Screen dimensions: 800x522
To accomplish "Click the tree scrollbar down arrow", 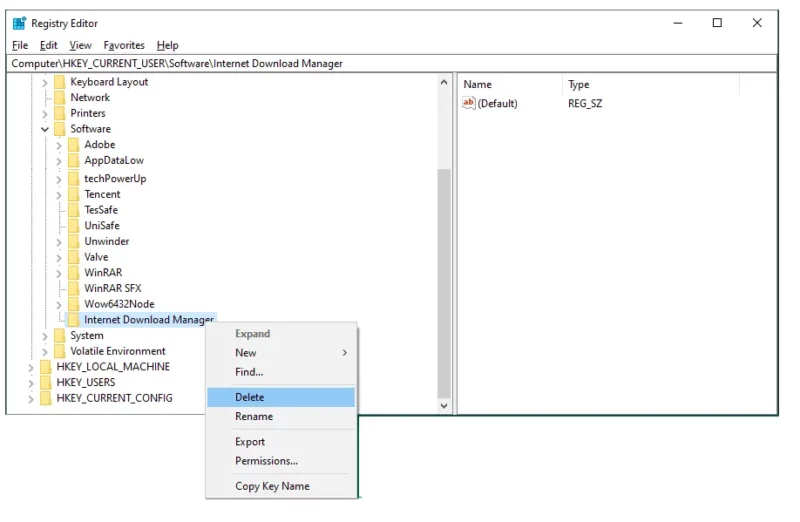I will tap(444, 406).
